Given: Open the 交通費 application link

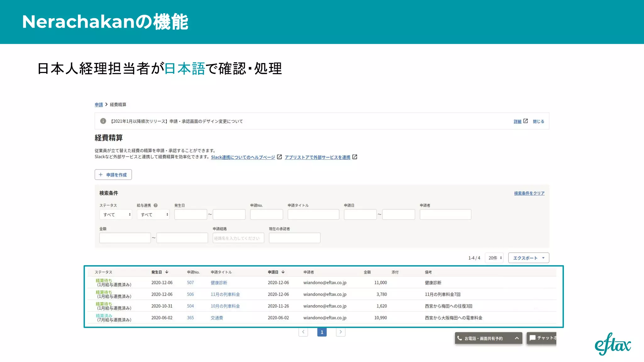Looking at the screenshot, I should (x=217, y=318).
